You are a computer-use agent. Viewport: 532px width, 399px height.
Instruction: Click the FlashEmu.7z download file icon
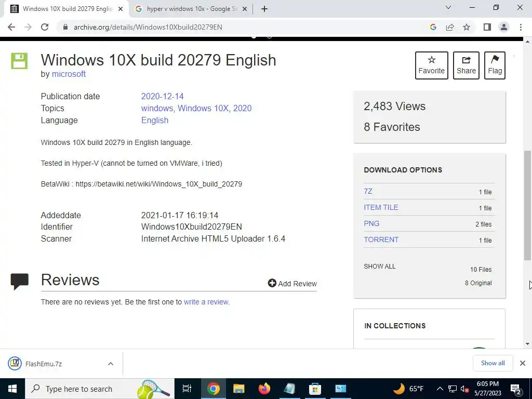pyautogui.click(x=15, y=363)
